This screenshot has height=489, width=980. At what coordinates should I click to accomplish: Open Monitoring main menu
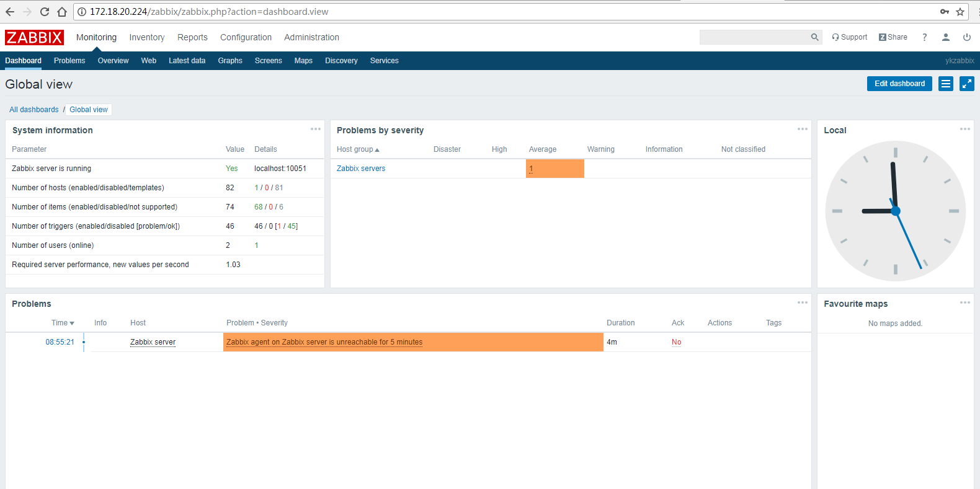pos(96,37)
